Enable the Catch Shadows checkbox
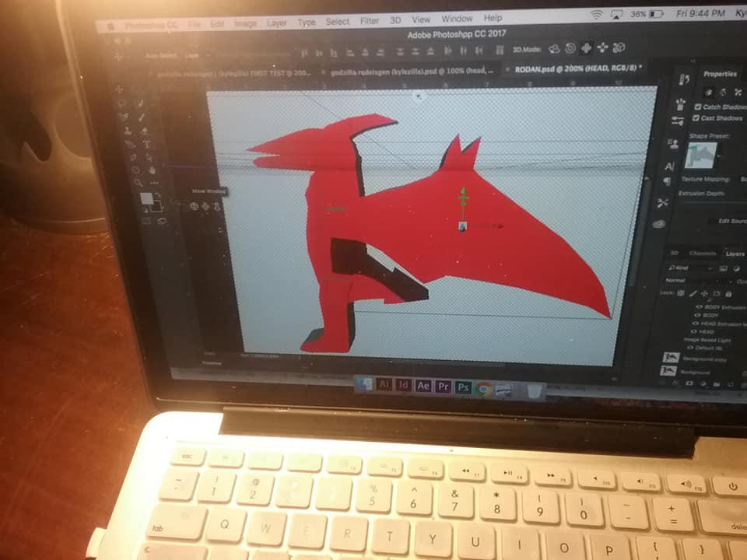The width and height of the screenshot is (747, 560). pos(696,108)
